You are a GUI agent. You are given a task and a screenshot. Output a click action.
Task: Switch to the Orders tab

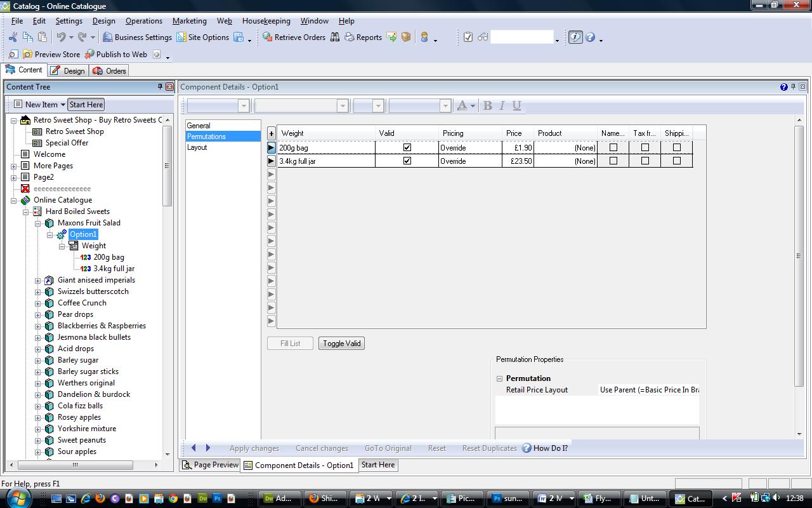[109, 71]
